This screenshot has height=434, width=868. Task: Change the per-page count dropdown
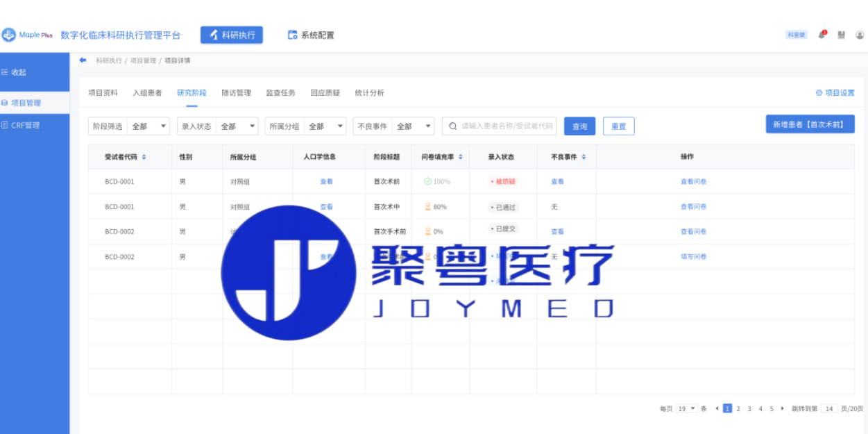687,409
